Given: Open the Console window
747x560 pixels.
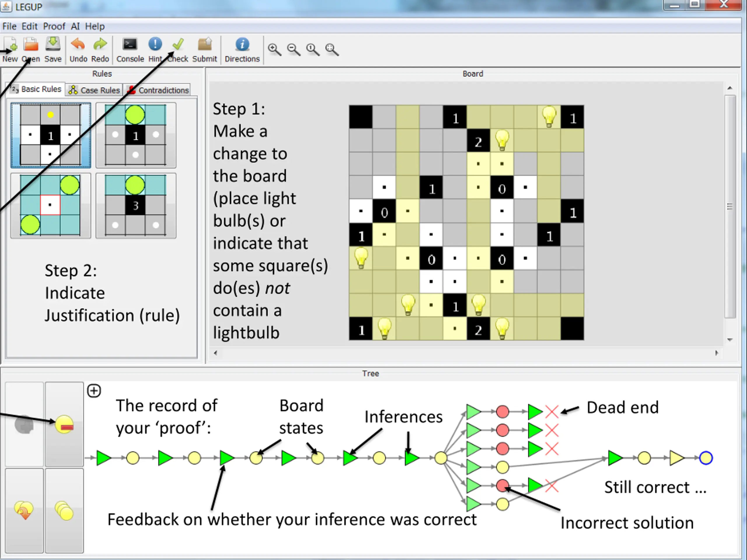Looking at the screenshot, I should (130, 45).
